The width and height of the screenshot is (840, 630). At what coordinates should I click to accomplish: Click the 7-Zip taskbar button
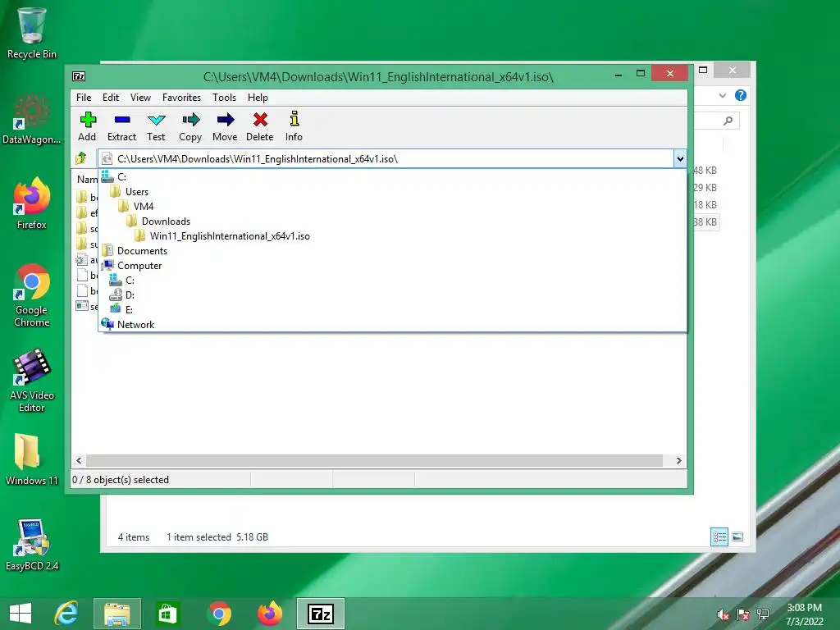pos(321,614)
